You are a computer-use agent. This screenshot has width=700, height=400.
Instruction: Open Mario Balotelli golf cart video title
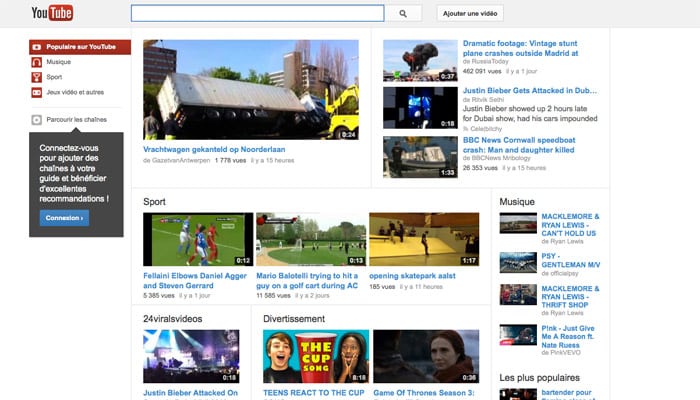pyautogui.click(x=307, y=279)
